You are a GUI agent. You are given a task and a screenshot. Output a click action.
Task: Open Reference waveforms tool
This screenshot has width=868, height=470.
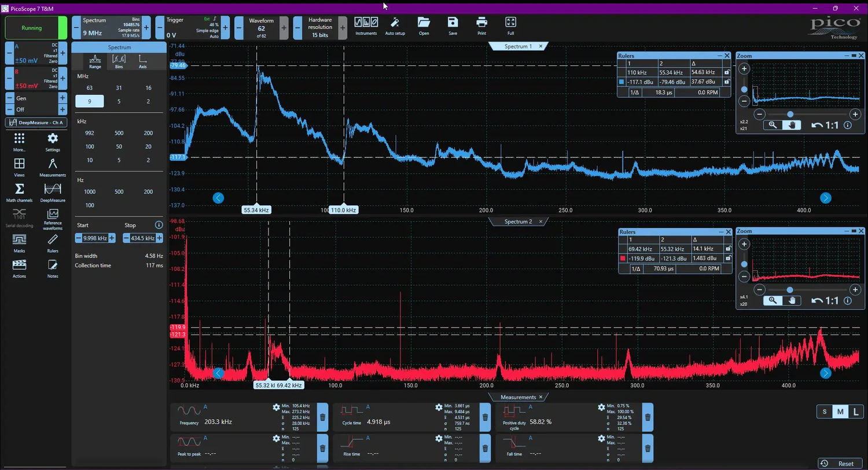(x=52, y=218)
